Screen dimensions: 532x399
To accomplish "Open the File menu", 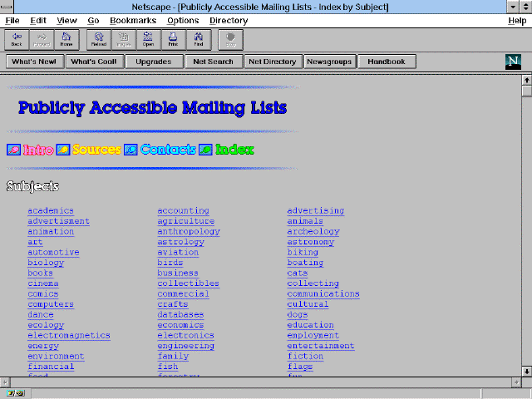I will click(12, 21).
